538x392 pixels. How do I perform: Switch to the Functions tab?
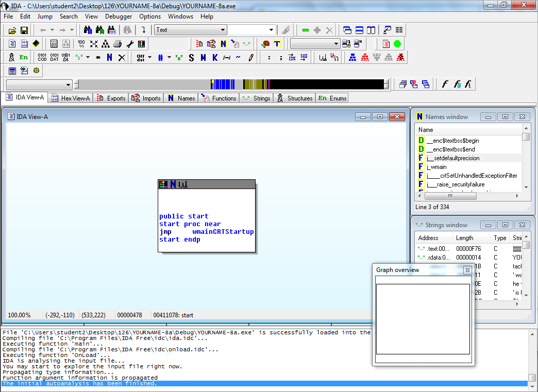click(218, 98)
